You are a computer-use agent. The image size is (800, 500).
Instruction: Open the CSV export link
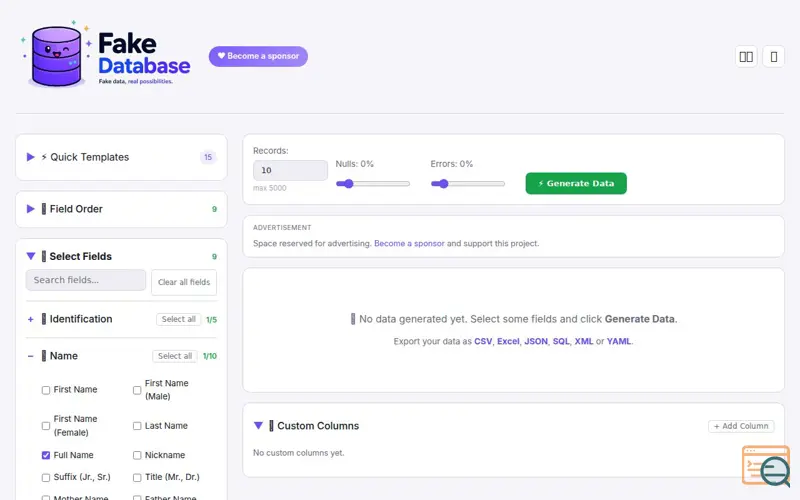click(x=483, y=341)
